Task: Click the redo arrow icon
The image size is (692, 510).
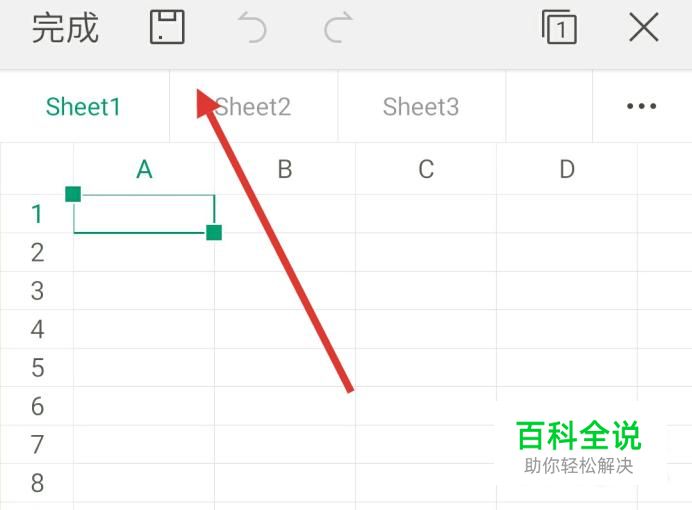Action: 338,28
